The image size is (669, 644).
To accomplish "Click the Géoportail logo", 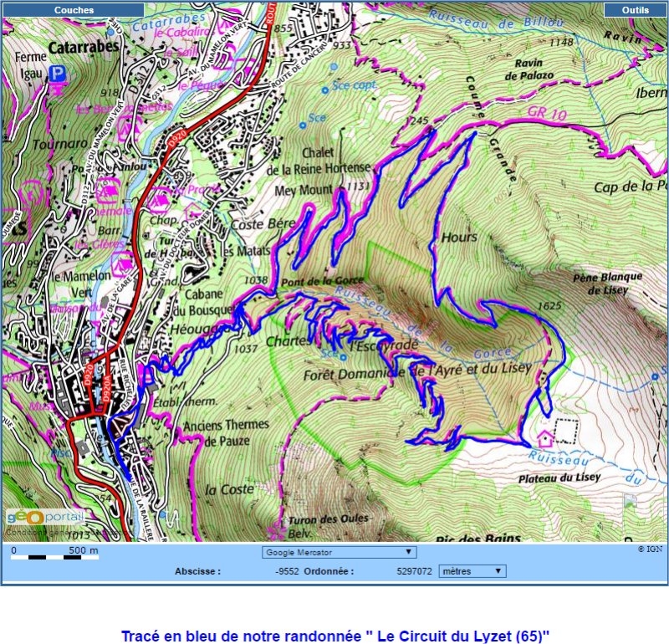I will coord(44,518).
